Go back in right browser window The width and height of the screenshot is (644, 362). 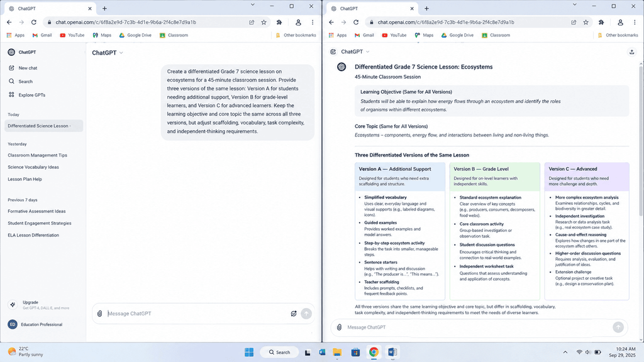(x=331, y=22)
